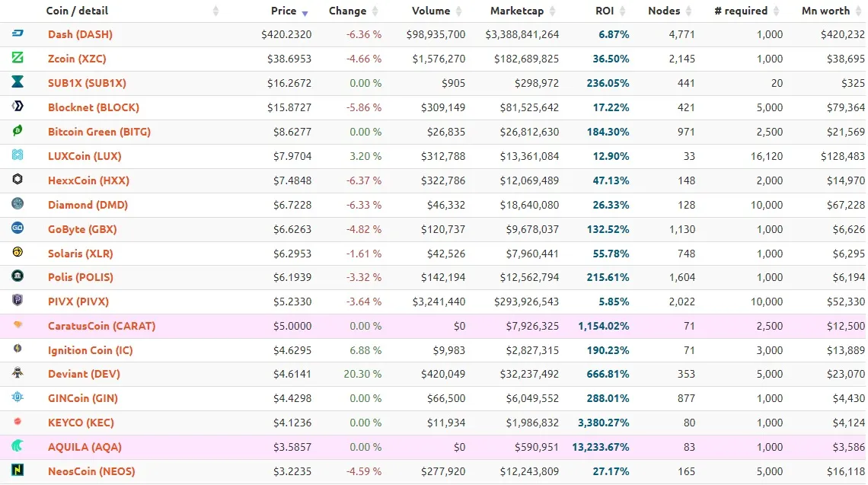Image resolution: width=868 pixels, height=485 pixels.
Task: Select Zcoin change -4.66 % cell
Action: (364, 59)
